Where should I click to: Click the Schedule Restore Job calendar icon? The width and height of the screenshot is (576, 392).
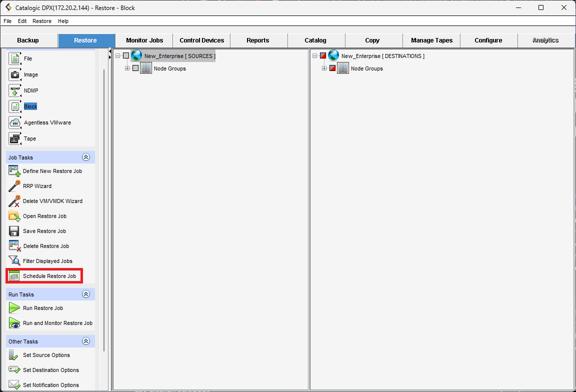pyautogui.click(x=14, y=276)
